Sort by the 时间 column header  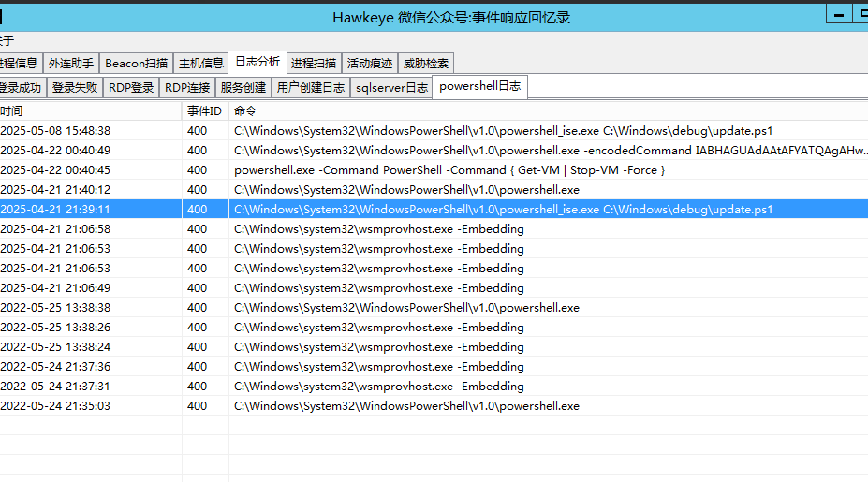tap(89, 110)
